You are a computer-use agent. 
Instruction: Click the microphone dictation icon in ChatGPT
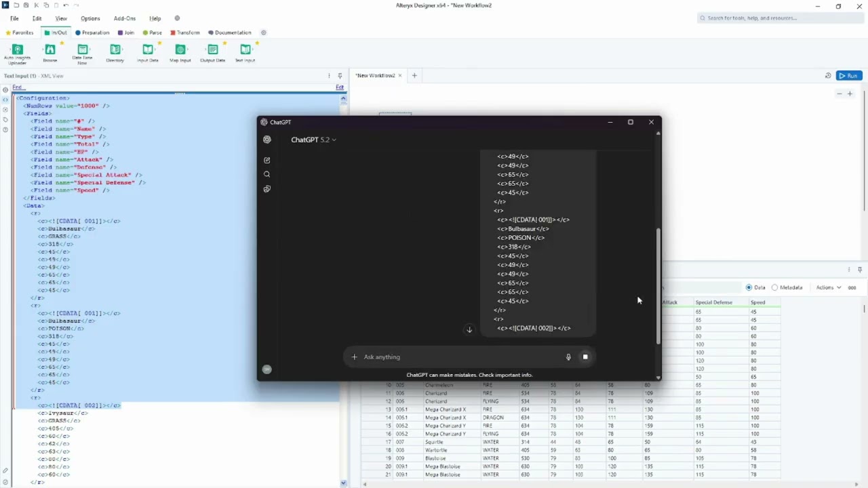click(569, 357)
